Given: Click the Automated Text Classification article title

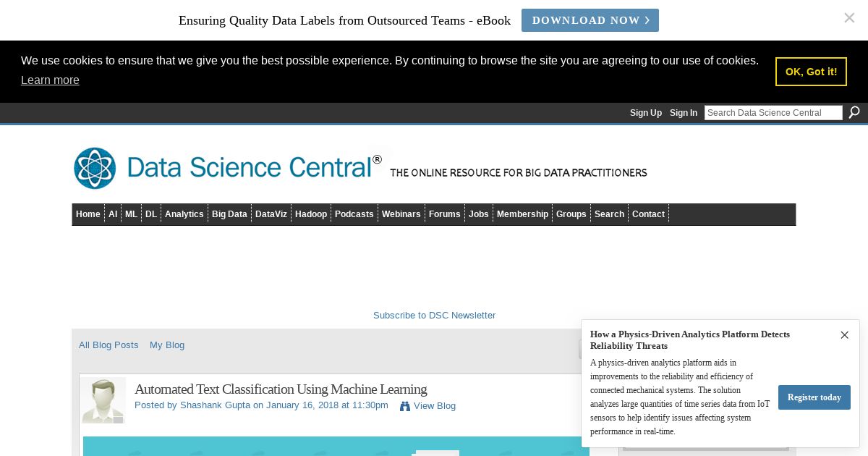Looking at the screenshot, I should coord(281,389).
